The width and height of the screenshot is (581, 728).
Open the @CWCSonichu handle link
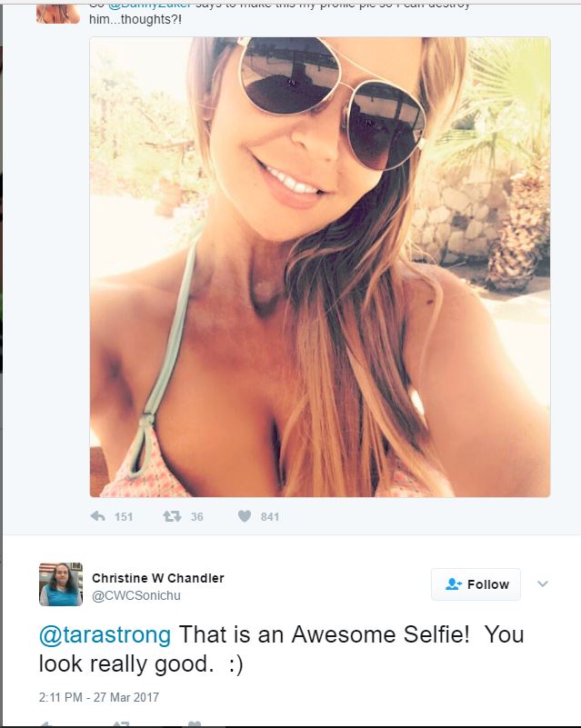click(x=136, y=595)
